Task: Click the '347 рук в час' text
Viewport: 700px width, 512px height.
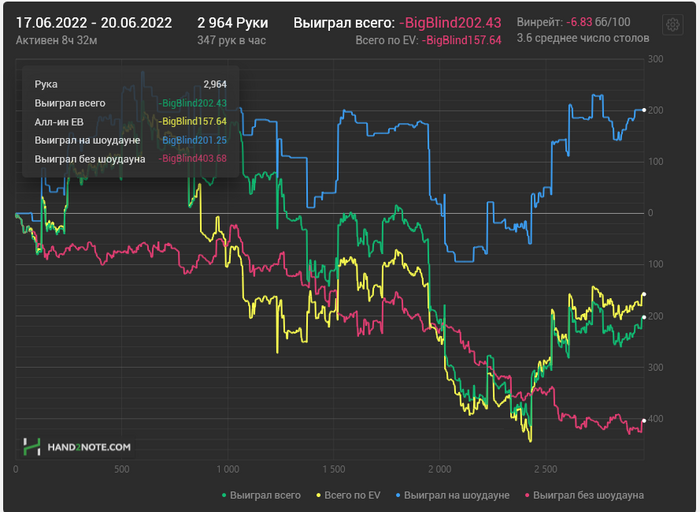Action: click(231, 40)
